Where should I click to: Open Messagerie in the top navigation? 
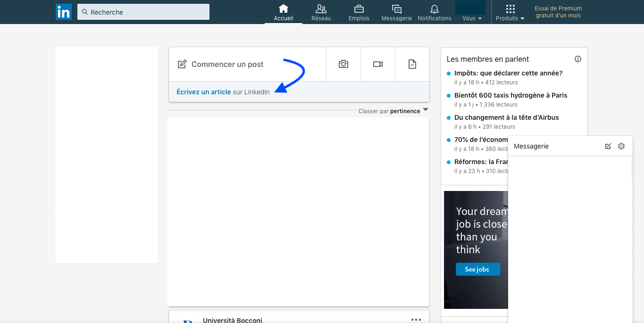point(396,12)
